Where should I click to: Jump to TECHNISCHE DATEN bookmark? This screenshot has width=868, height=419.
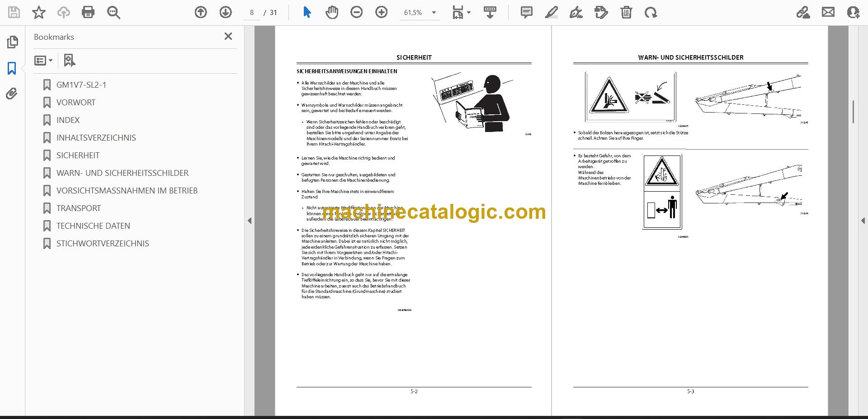93,226
